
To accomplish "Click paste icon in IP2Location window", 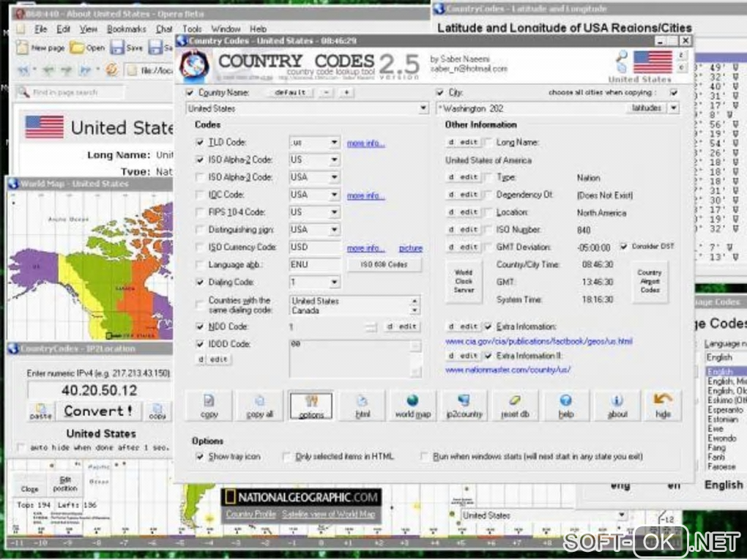I will 41,411.
